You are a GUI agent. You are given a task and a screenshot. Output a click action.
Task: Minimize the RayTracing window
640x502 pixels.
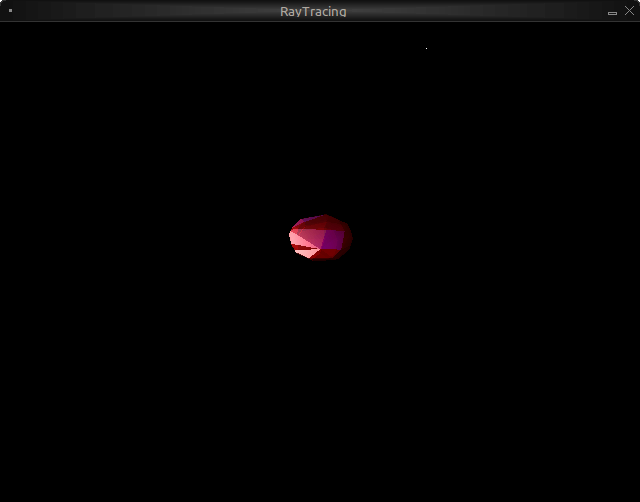[x=612, y=13]
